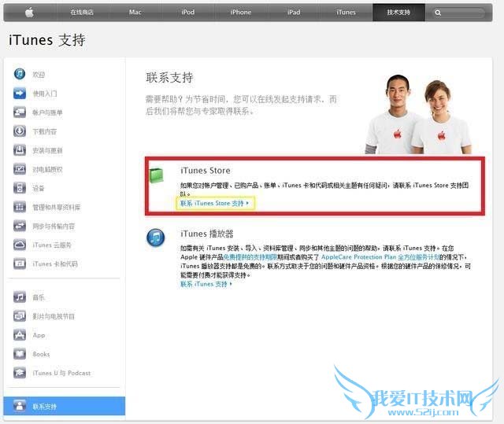Image resolution: width=504 pixels, height=424 pixels.
Task: Select the 帐户与账单 sidebar icon
Action: [x=20, y=112]
